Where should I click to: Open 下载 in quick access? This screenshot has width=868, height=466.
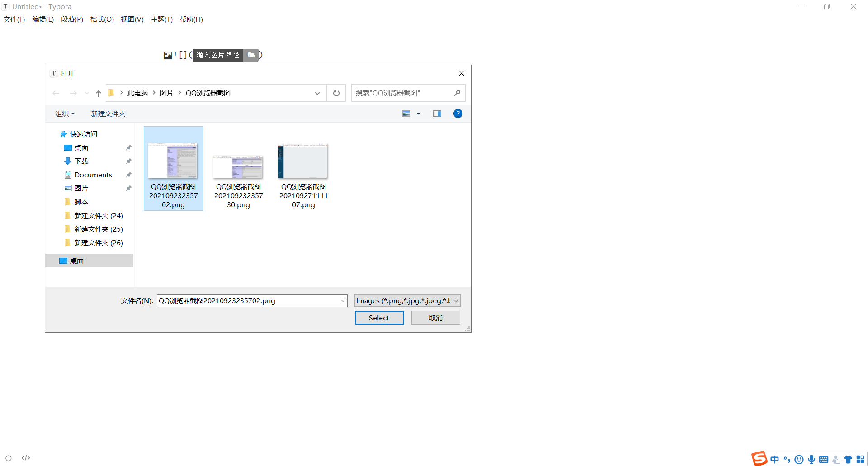(x=81, y=162)
